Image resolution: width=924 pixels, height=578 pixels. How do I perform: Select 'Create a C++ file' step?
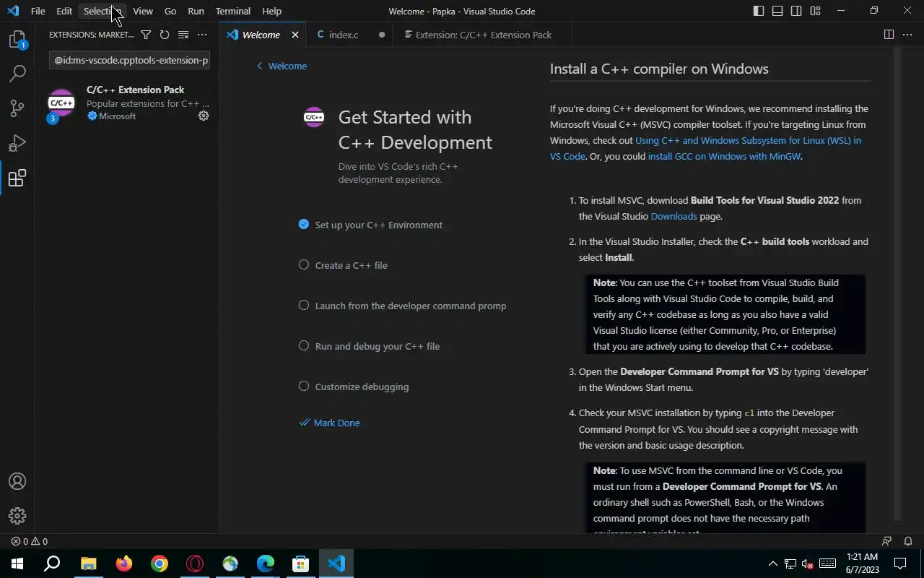pos(352,265)
